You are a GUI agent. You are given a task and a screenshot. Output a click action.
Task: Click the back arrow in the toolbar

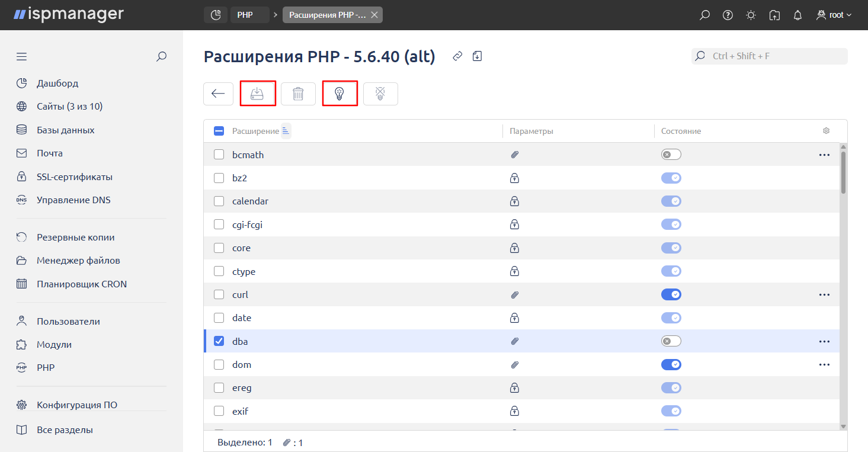pos(218,94)
